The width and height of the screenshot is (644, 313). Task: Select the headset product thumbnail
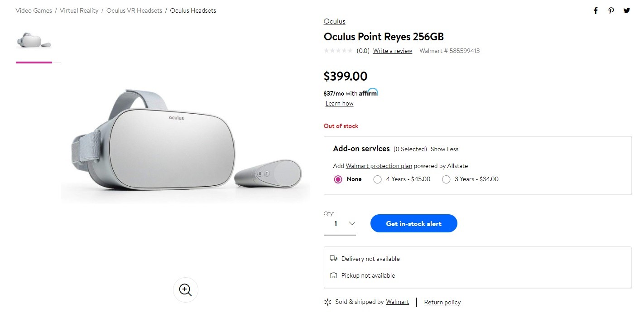pyautogui.click(x=34, y=41)
